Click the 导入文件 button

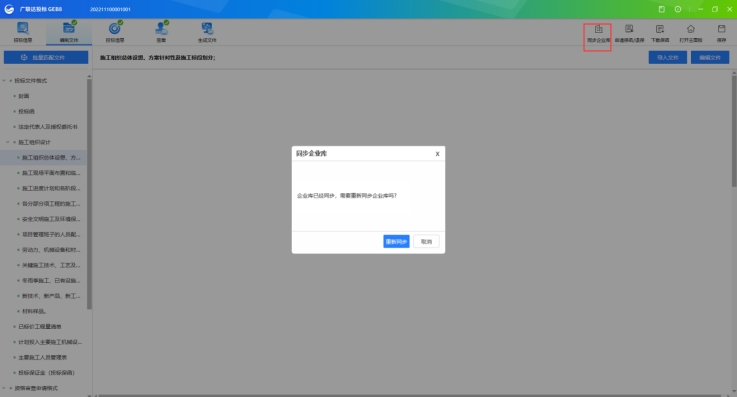pos(667,57)
